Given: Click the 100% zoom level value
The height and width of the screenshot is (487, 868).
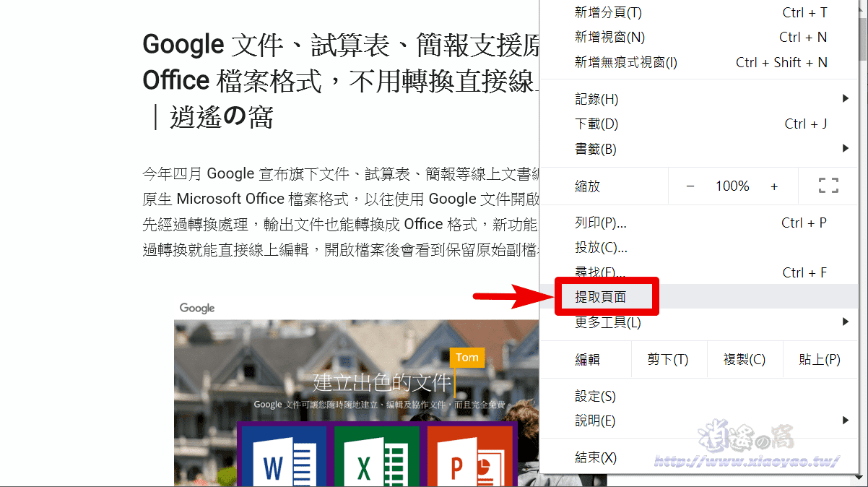Looking at the screenshot, I should point(732,186).
